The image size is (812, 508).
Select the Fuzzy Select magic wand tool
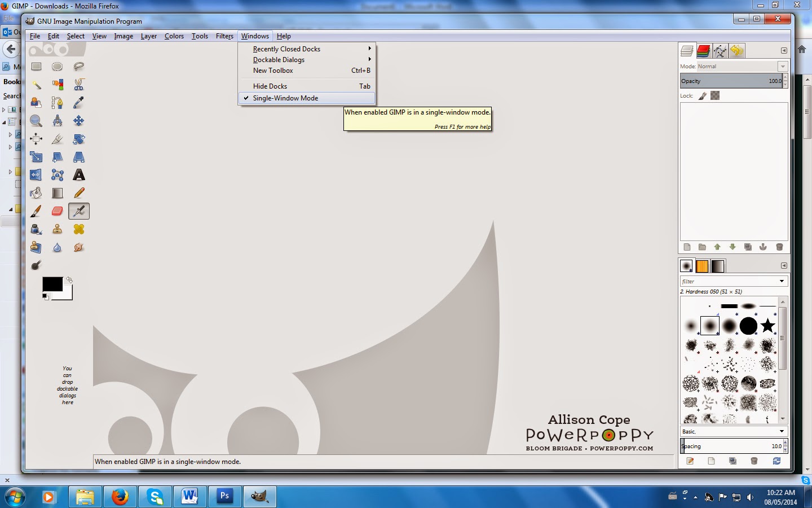click(x=36, y=85)
